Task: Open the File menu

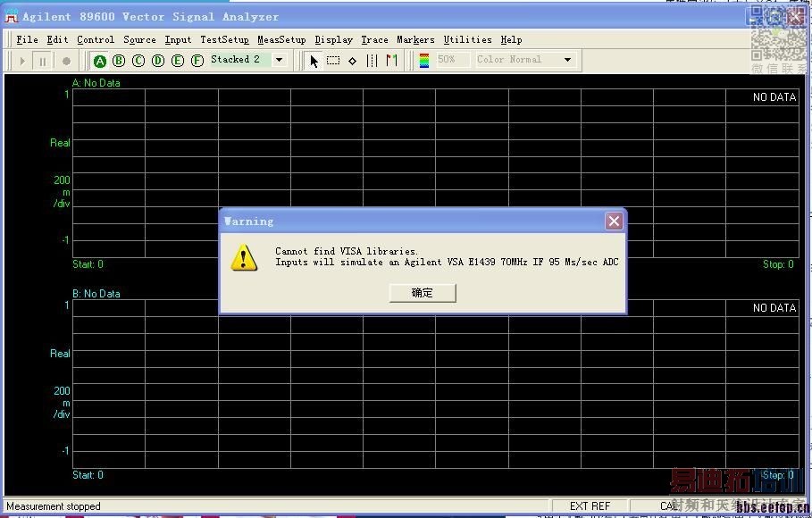Action: [x=27, y=40]
